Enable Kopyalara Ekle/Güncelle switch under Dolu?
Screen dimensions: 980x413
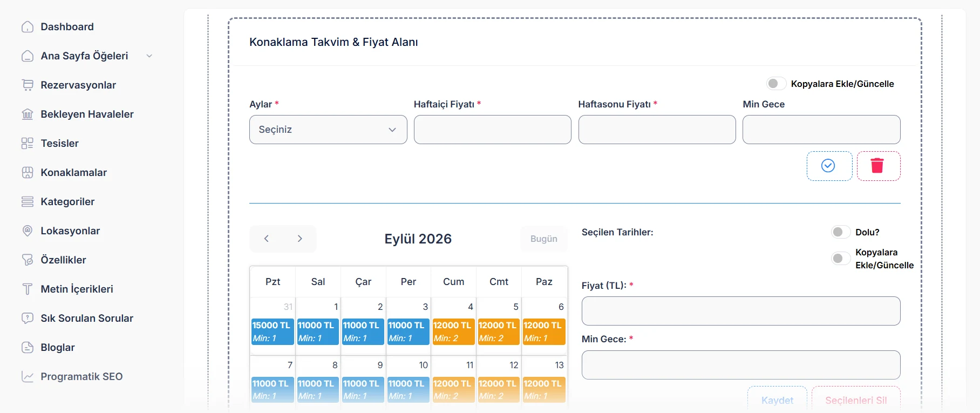point(841,259)
